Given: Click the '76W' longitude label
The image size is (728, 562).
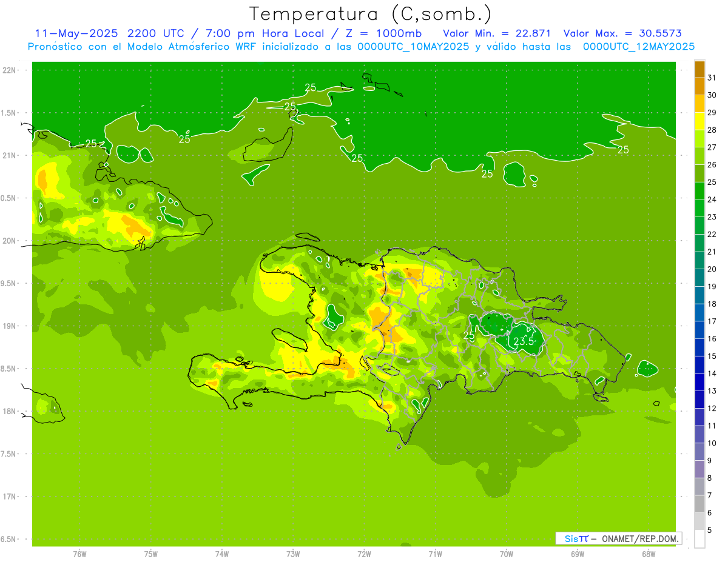Looking at the screenshot, I should pyautogui.click(x=79, y=554).
